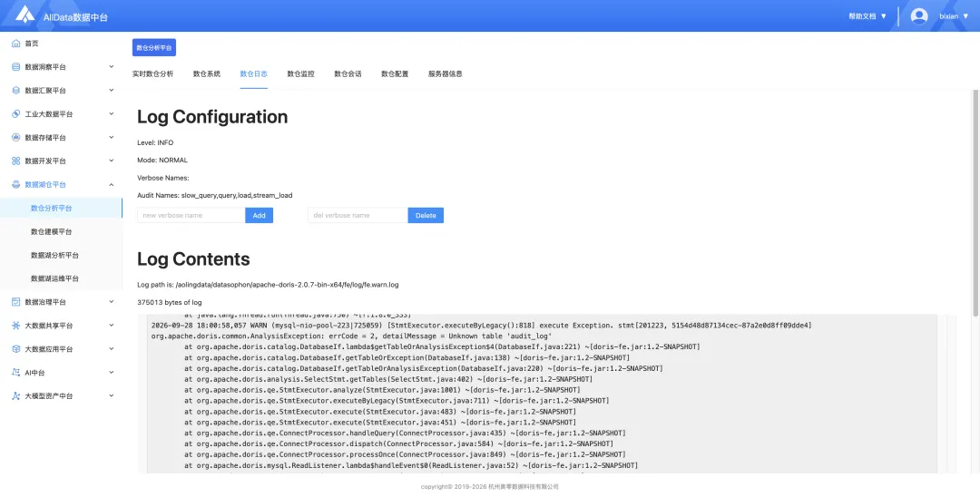Collapse the 数据湖仓平台 chevron
The width and height of the screenshot is (980, 497).
coord(112,185)
